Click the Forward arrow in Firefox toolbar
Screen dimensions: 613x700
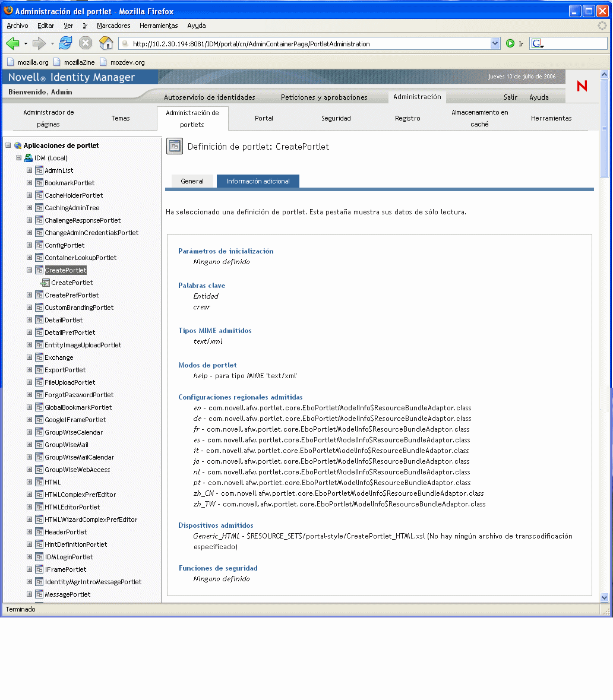tap(39, 43)
